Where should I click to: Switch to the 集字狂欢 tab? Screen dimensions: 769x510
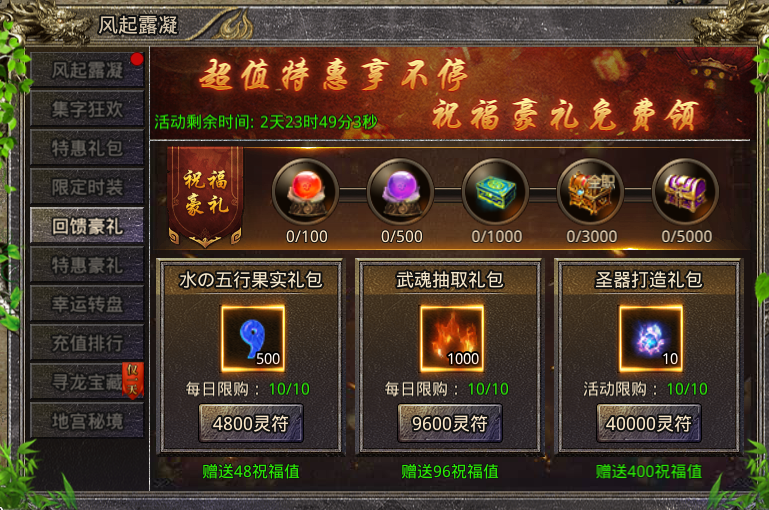87,109
